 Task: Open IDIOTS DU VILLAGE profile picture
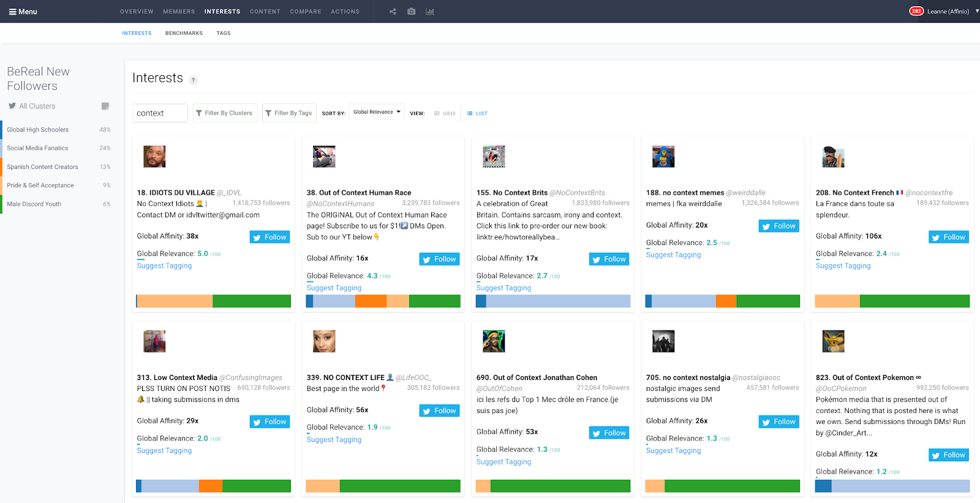[x=154, y=157]
